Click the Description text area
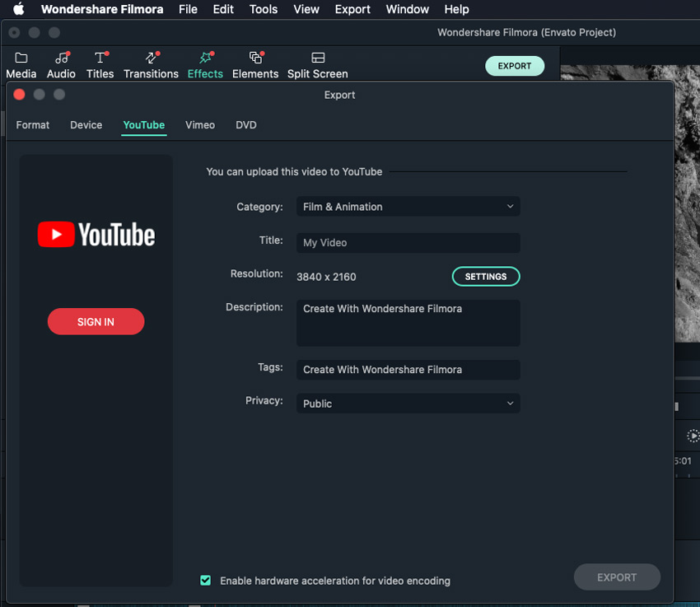 click(x=408, y=323)
